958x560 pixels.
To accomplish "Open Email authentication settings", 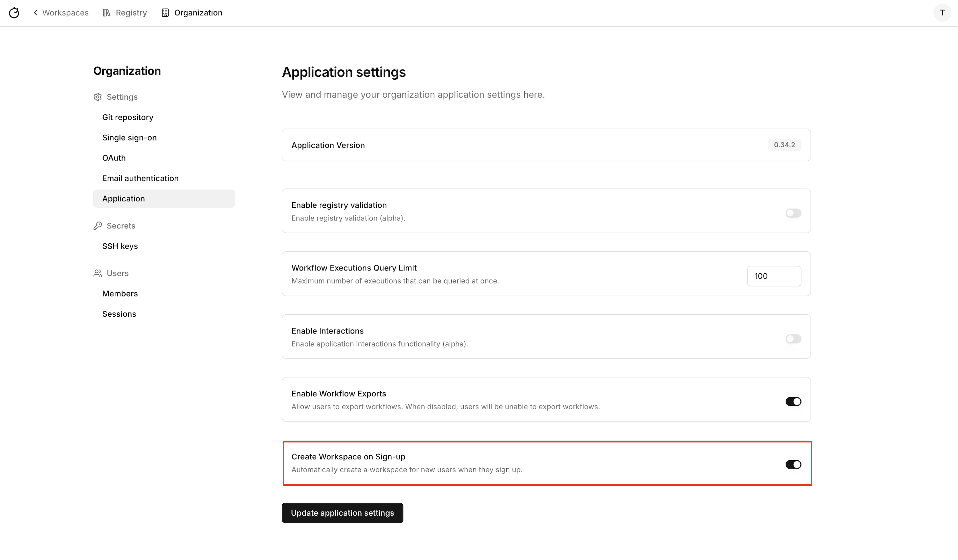I will (140, 178).
